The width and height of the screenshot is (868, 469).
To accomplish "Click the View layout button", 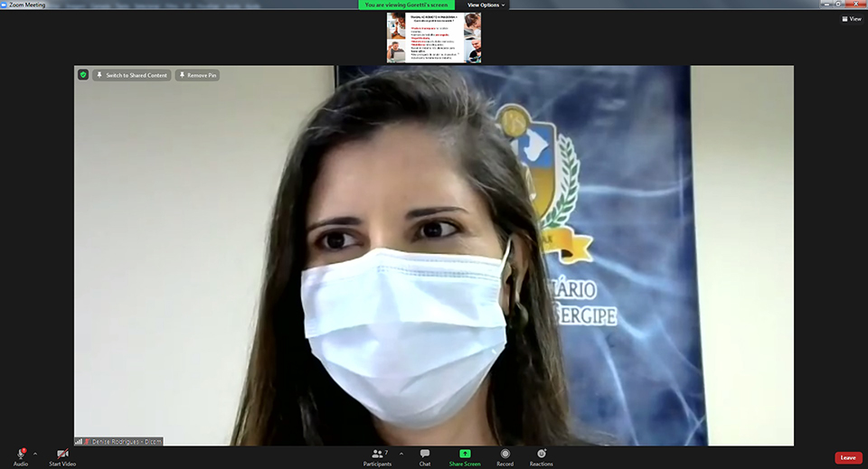I will [x=851, y=18].
